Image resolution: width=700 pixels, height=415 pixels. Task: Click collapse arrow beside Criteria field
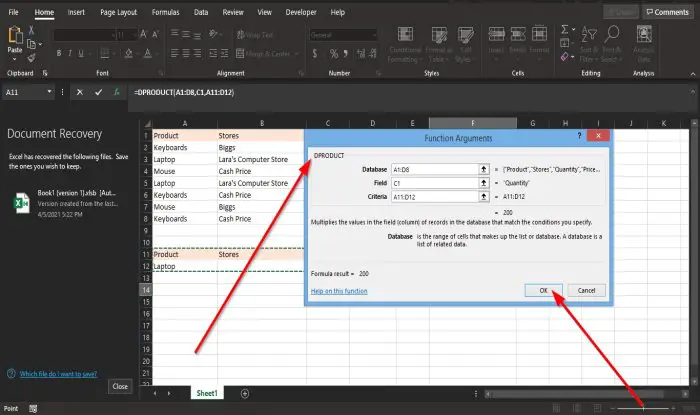(x=483, y=196)
